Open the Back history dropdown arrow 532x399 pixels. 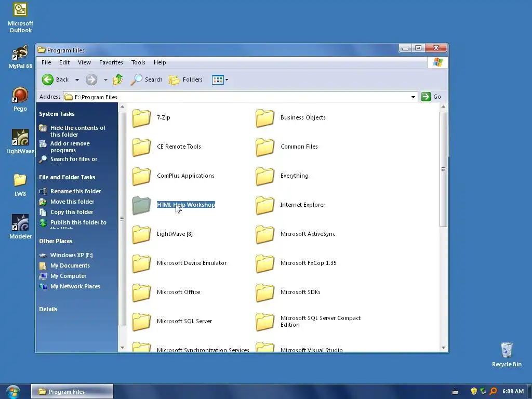click(x=77, y=80)
